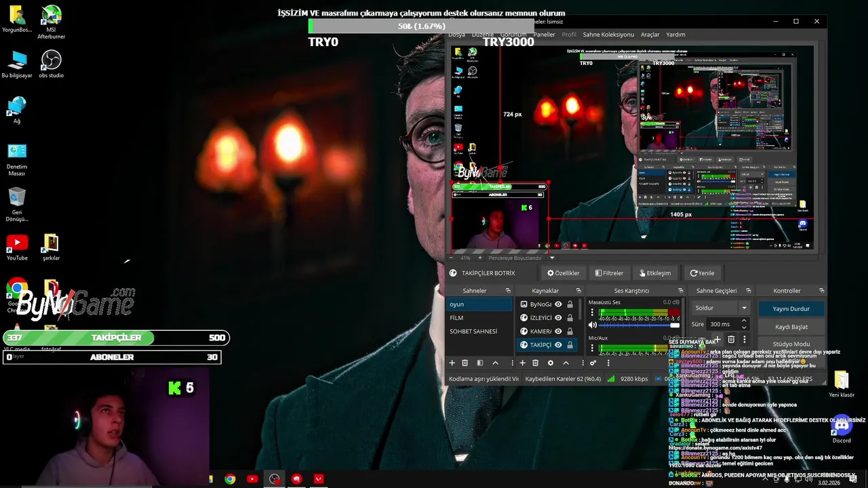Increase Süre transition duration stepper
Image resolution: width=868 pixels, height=488 pixels.
tap(744, 321)
